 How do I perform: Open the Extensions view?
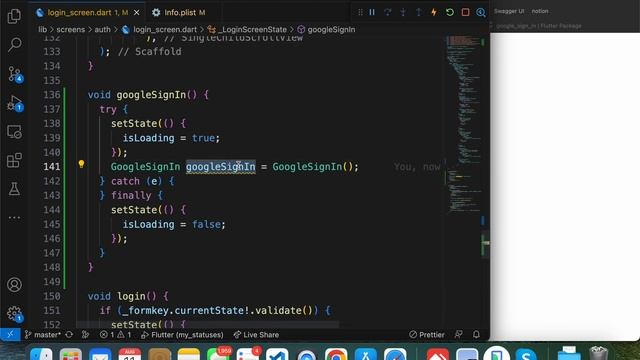point(14,160)
